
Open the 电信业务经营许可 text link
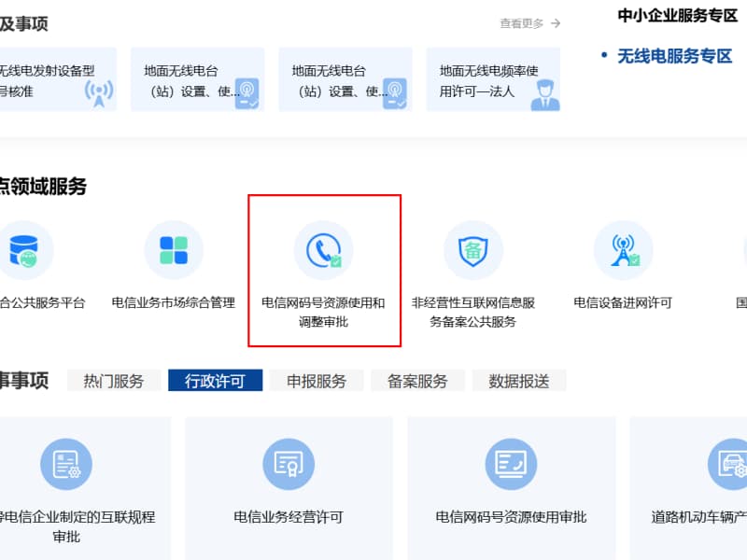(x=289, y=517)
